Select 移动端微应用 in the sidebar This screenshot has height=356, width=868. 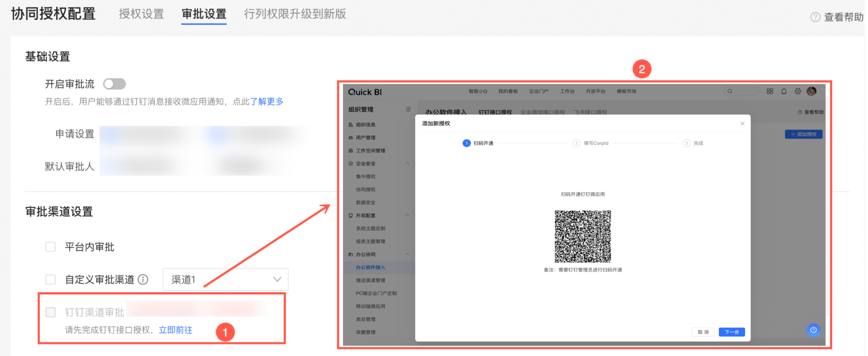pyautogui.click(x=371, y=306)
